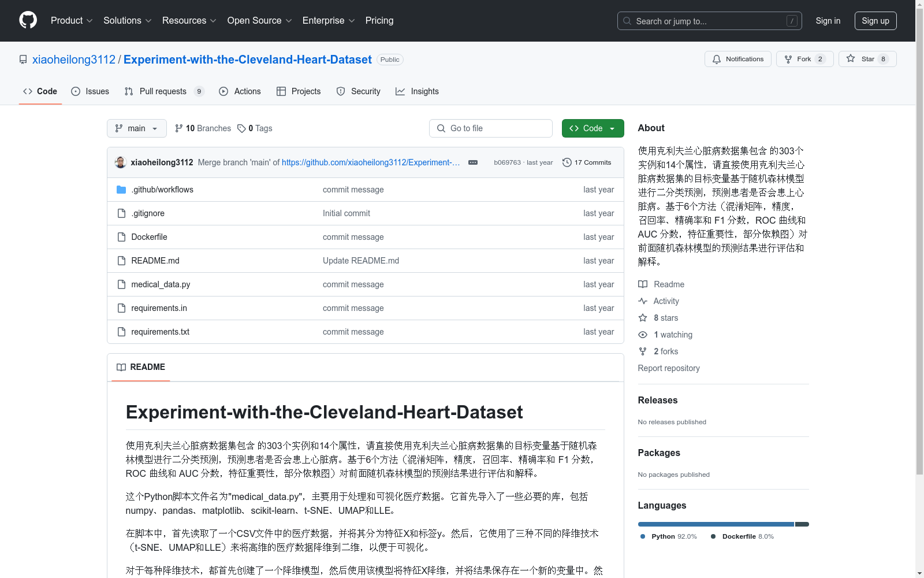This screenshot has width=924, height=578.
Task: Expand the Open Source dropdown
Action: [260, 20]
